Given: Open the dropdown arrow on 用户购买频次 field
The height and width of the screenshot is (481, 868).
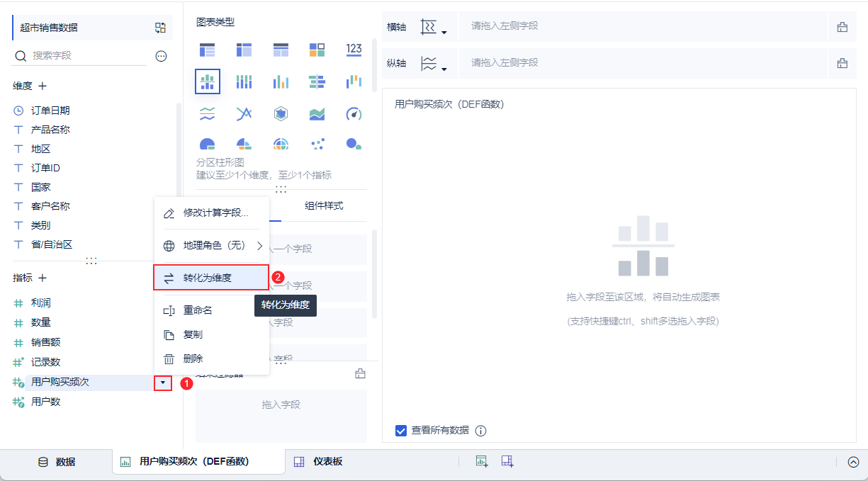Looking at the screenshot, I should coord(164,383).
